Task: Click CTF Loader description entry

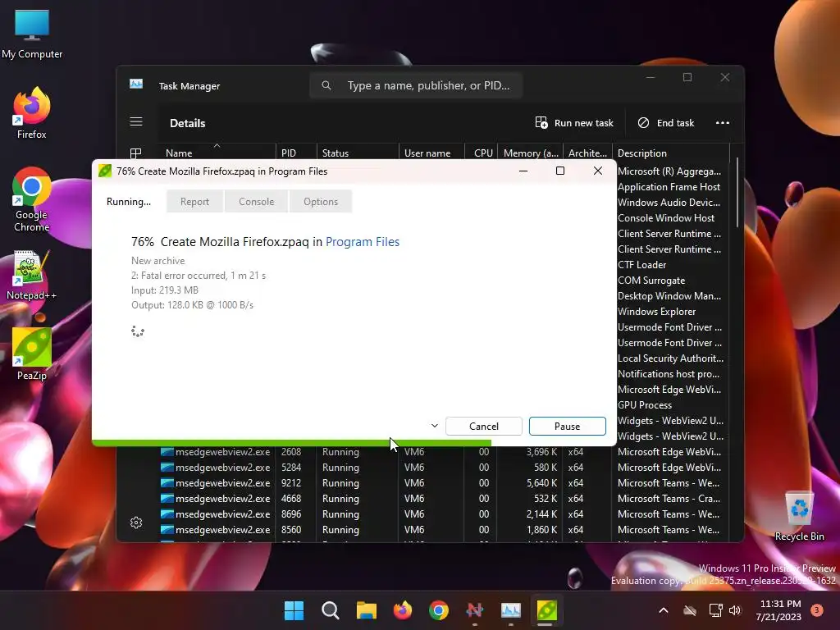Action: tap(641, 265)
